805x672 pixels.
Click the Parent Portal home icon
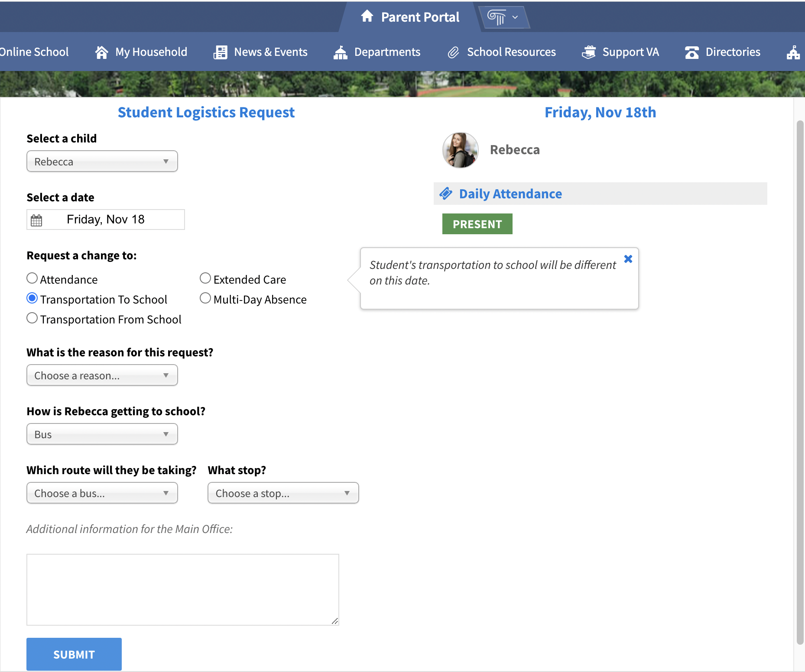click(367, 16)
